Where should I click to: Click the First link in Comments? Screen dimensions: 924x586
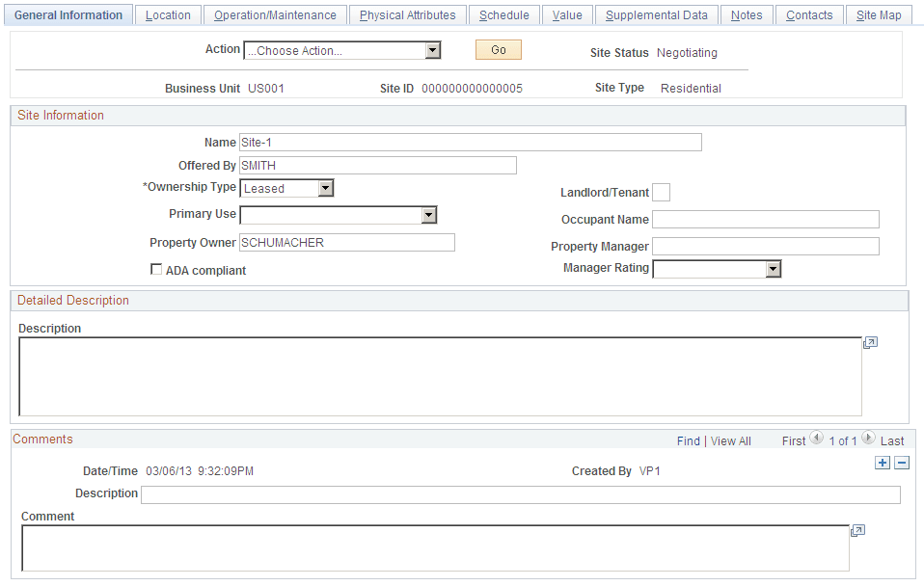click(793, 441)
